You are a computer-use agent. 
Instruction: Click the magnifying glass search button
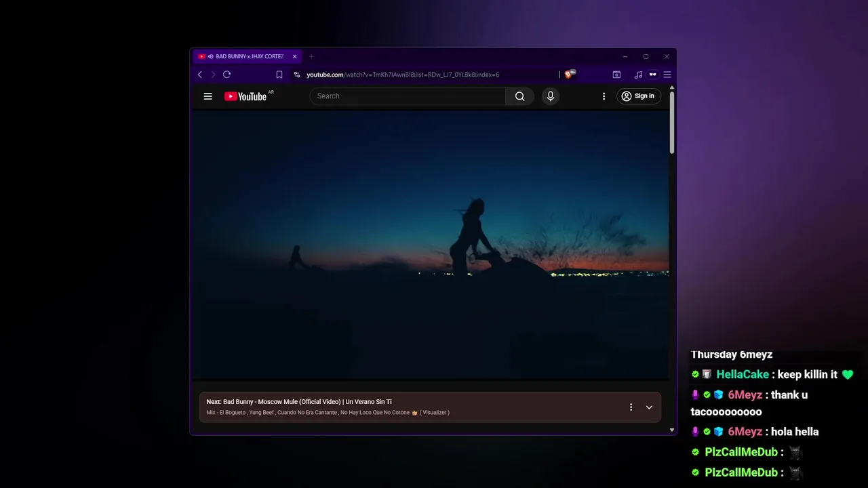click(520, 96)
